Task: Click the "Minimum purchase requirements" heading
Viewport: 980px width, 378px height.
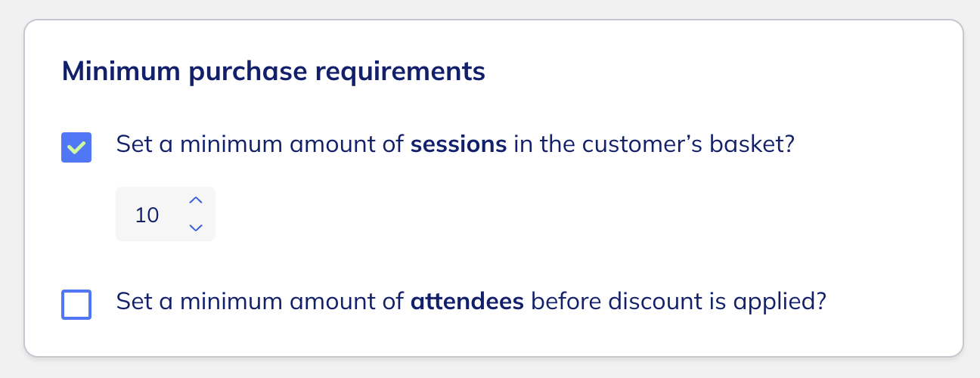Action: click(x=273, y=72)
